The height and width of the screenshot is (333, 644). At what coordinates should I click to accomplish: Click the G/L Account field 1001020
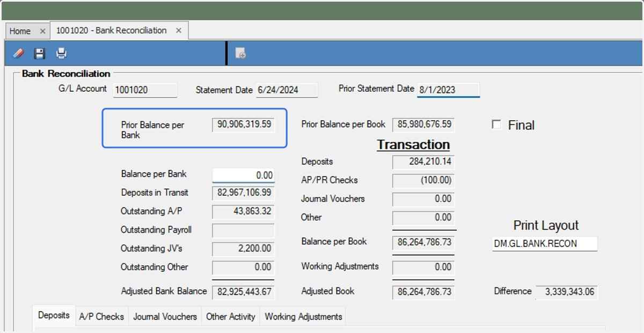[x=145, y=90]
